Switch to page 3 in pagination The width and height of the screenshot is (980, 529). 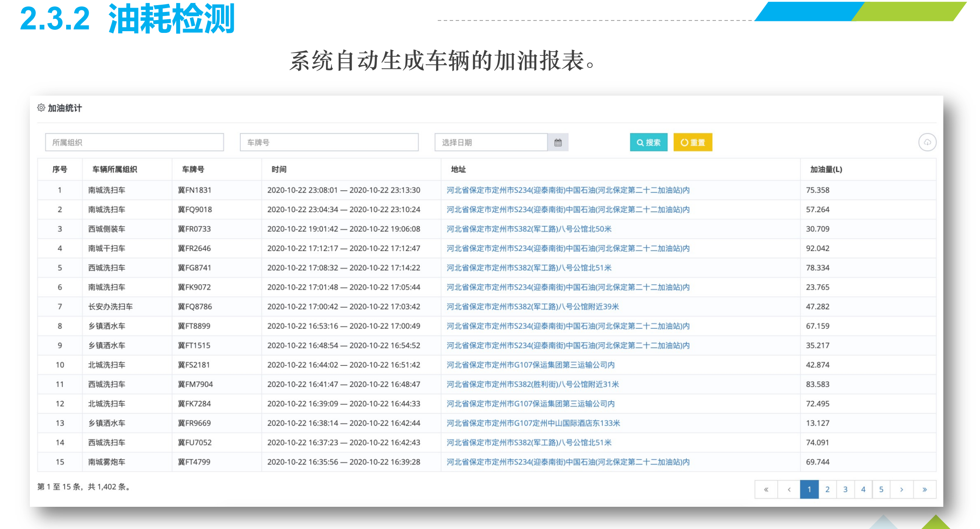pyautogui.click(x=845, y=489)
